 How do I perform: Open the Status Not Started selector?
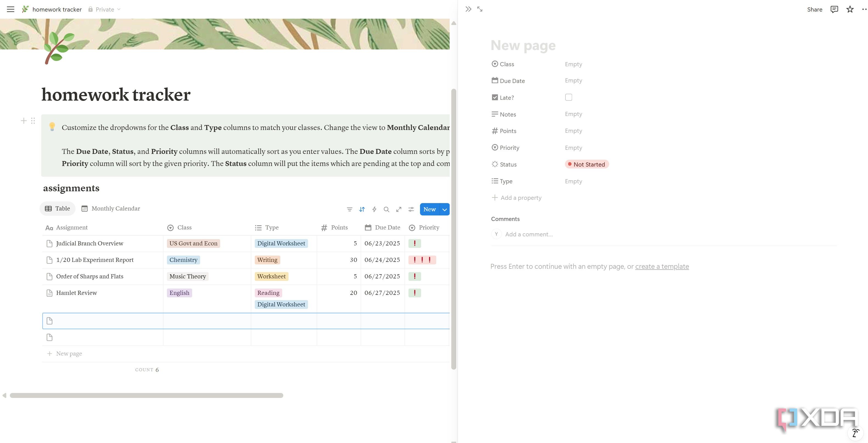(x=587, y=164)
